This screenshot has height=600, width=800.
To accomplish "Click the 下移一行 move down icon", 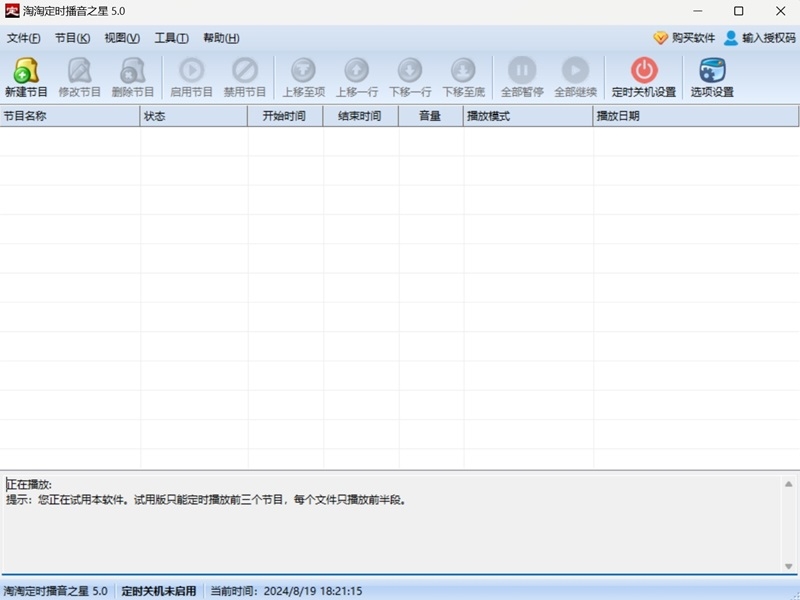I will [408, 77].
